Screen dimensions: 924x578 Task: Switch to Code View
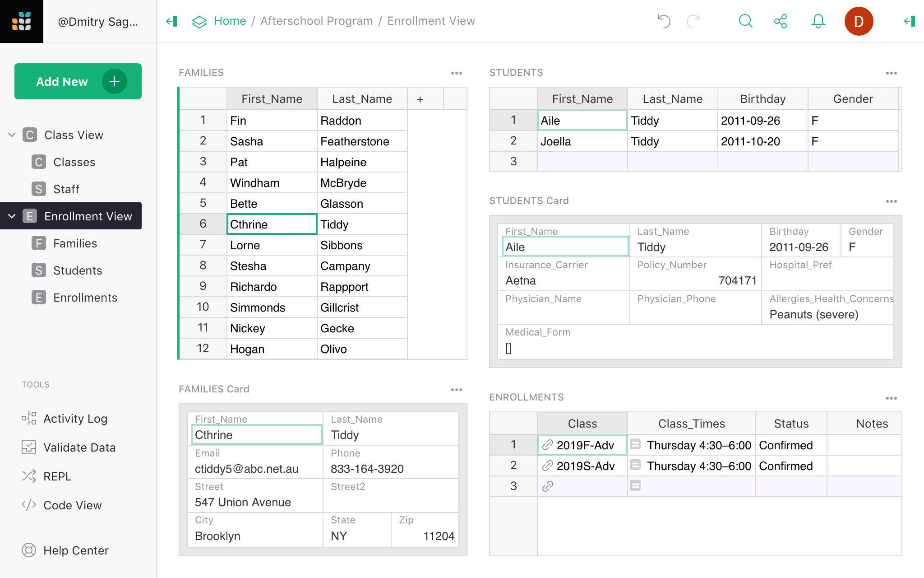coord(72,505)
